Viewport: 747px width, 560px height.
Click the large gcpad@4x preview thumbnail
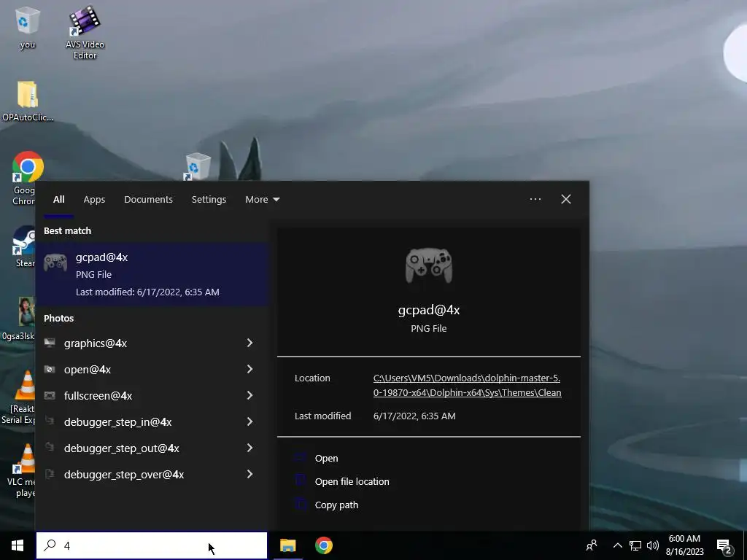(429, 265)
